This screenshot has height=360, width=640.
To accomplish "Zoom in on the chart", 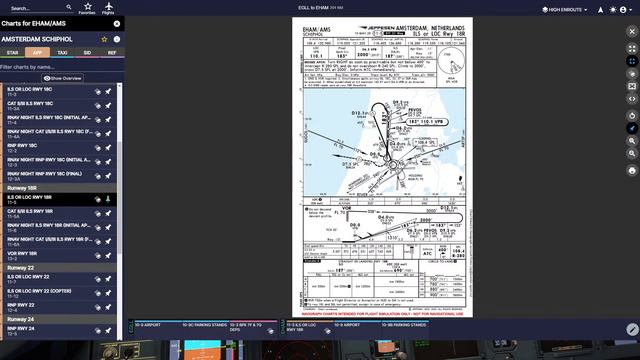I will click(632, 141).
